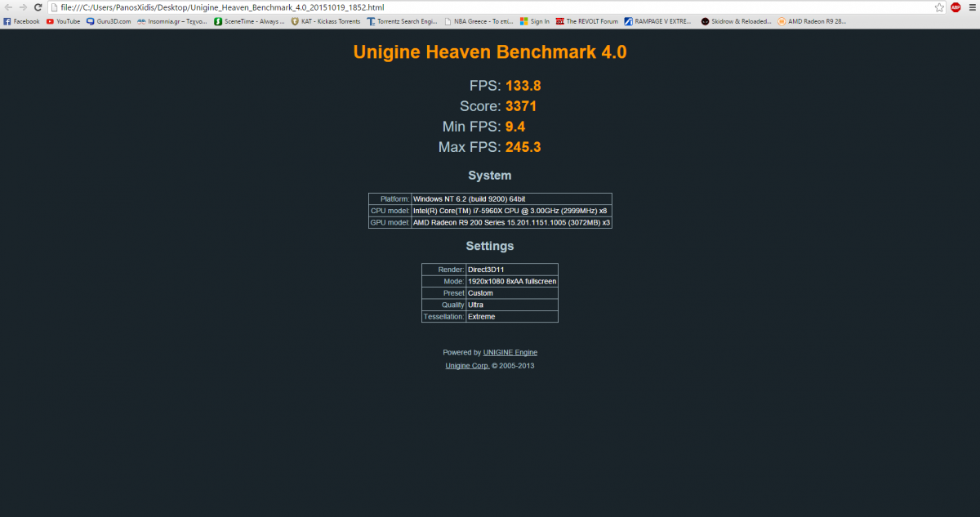
Task: Click the Mode: label cell
Action: pyautogui.click(x=443, y=281)
